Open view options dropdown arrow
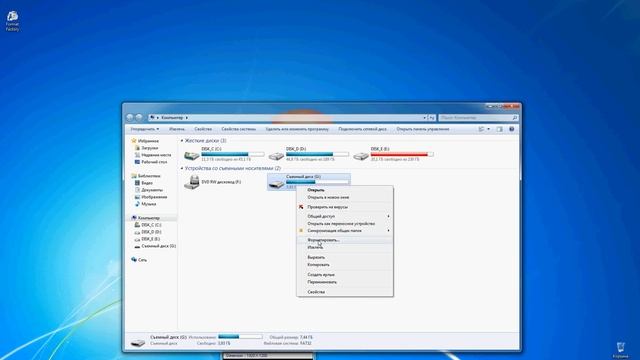 click(489, 129)
